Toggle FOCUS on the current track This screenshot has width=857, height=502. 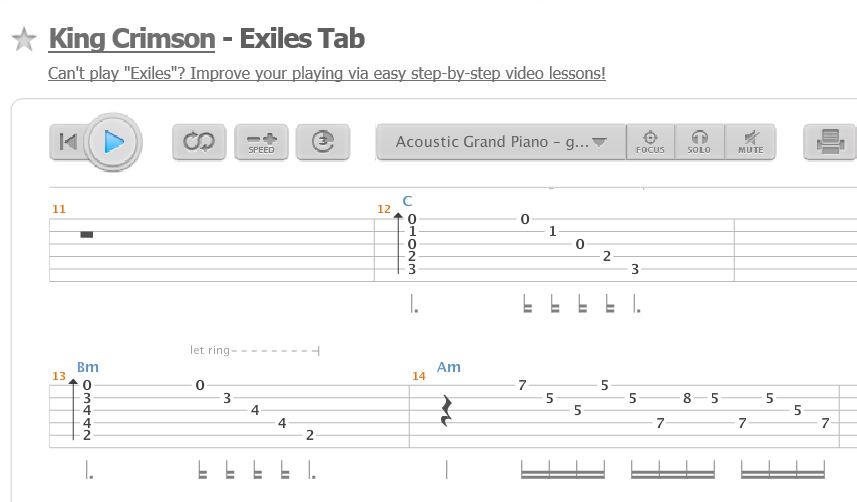pos(650,142)
